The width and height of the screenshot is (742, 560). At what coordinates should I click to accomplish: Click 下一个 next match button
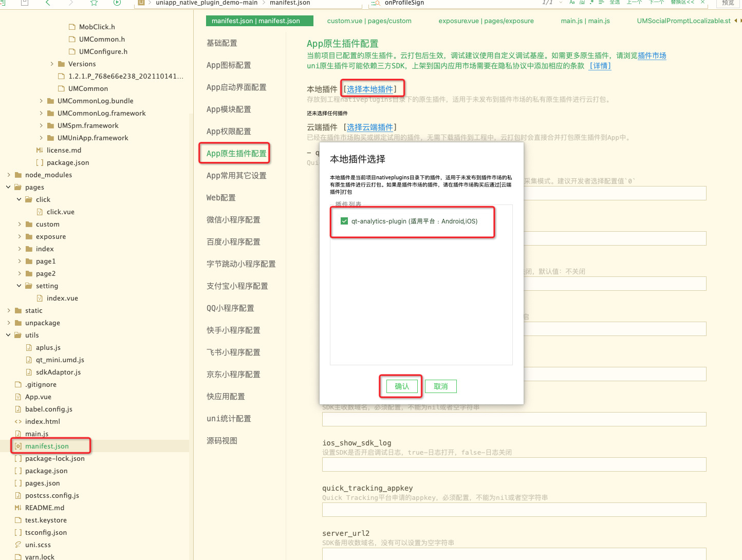[x=656, y=2]
